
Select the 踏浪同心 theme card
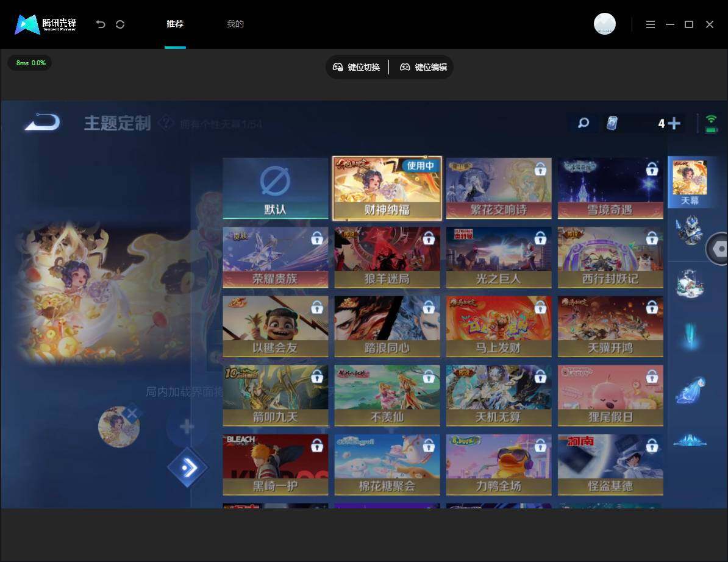pyautogui.click(x=387, y=326)
